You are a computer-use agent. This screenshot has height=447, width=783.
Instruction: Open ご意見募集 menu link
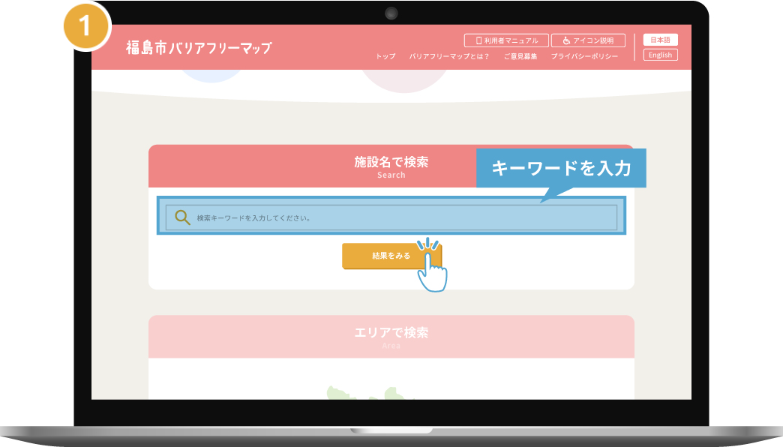point(520,56)
